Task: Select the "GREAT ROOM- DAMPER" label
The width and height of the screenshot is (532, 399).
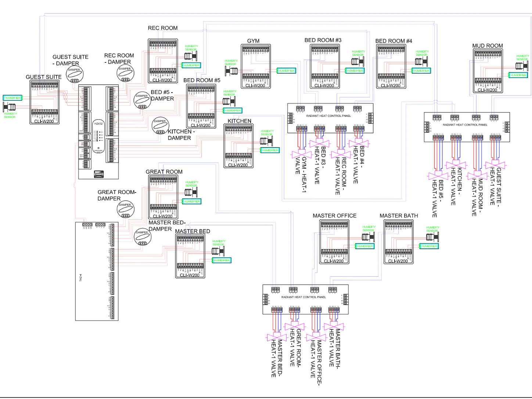Action: pyautogui.click(x=117, y=195)
